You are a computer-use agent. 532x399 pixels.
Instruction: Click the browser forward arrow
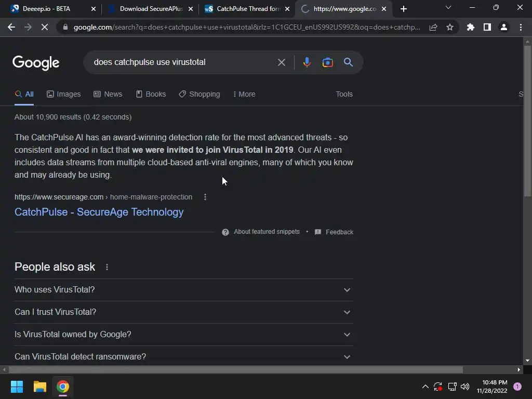pyautogui.click(x=28, y=27)
